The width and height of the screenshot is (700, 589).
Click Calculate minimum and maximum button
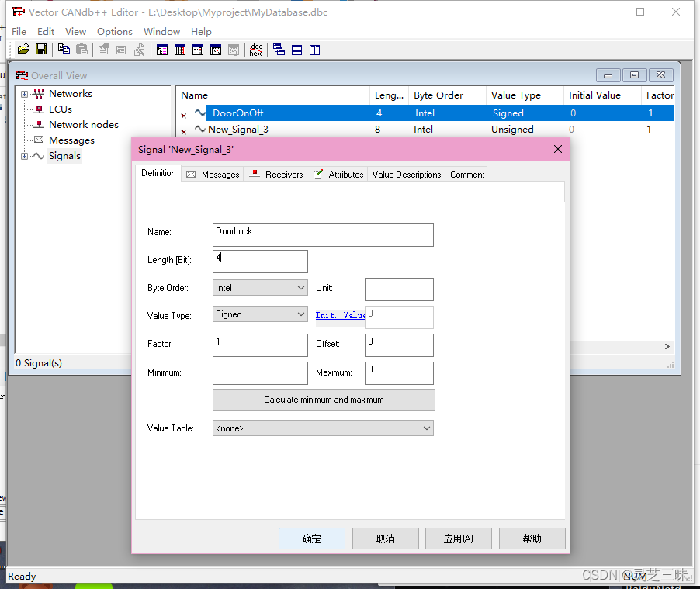click(324, 400)
